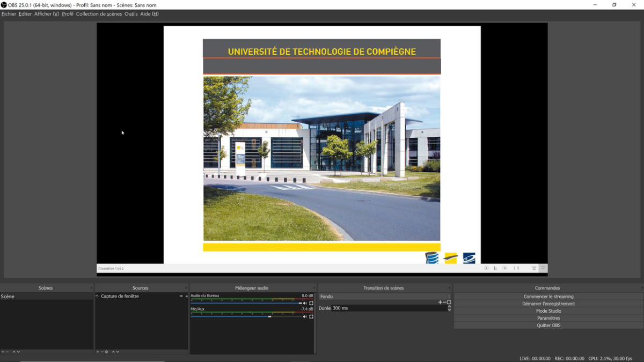Open the Profil menu
Viewport: 644px width, 362px height.
(68, 14)
